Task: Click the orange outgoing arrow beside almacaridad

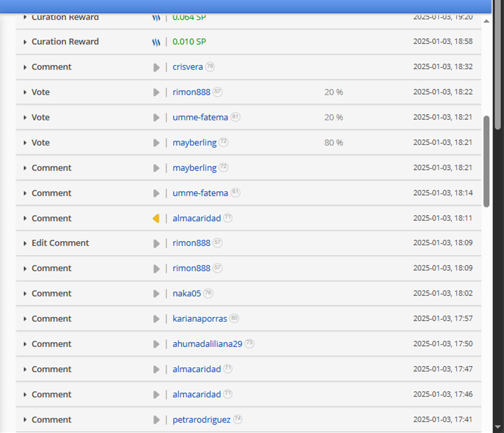Action: (x=156, y=218)
